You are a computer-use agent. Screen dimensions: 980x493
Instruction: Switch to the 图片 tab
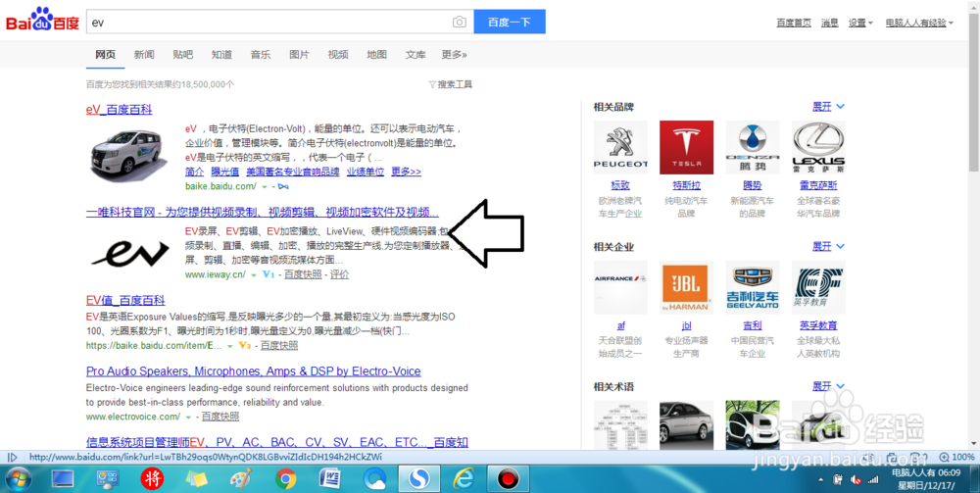(299, 54)
